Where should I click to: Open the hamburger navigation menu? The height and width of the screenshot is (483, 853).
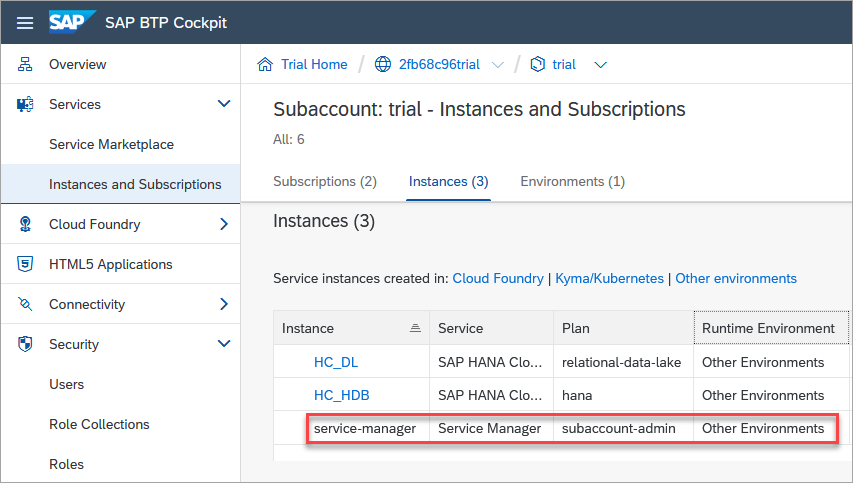coord(25,23)
